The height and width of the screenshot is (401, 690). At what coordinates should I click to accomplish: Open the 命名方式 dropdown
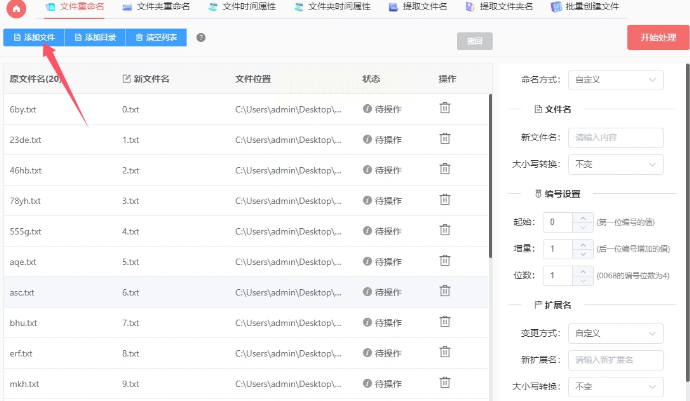616,80
